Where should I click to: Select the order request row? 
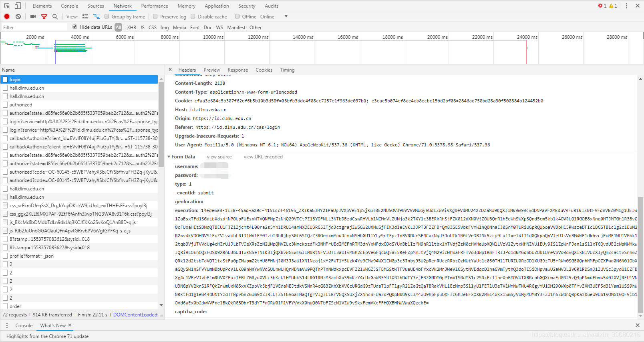[x=79, y=306]
